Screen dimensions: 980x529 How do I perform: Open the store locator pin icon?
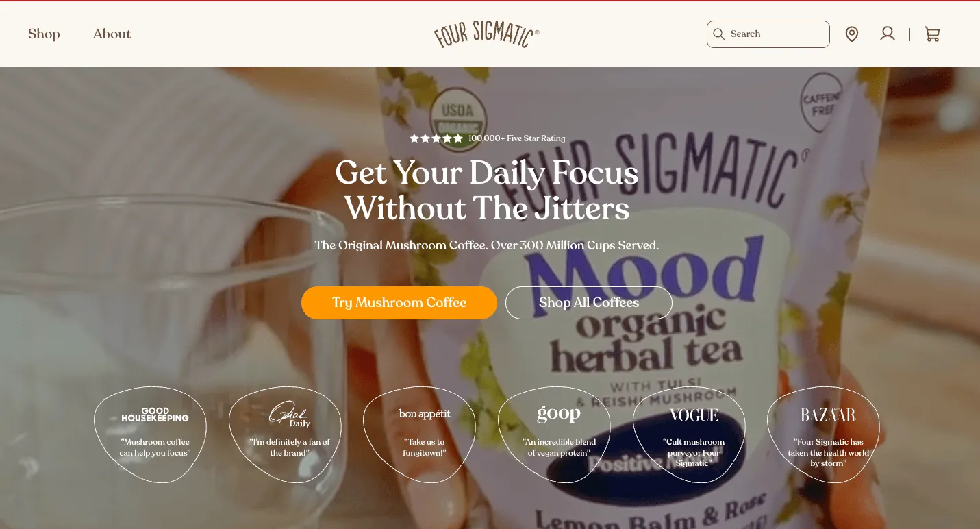852,34
